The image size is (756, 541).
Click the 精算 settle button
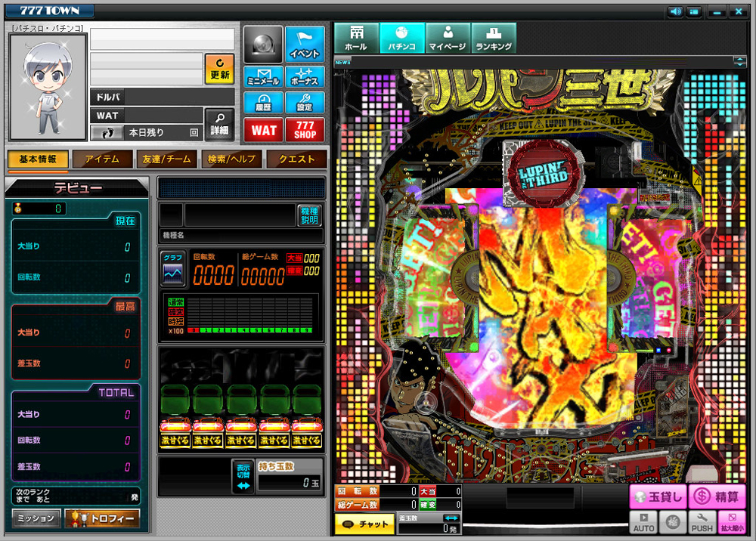(x=717, y=496)
